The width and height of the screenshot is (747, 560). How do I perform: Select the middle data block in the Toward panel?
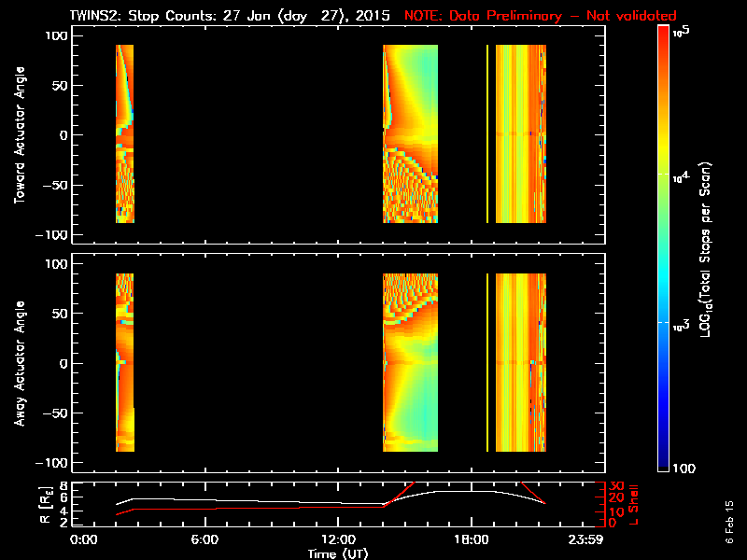(x=410, y=133)
